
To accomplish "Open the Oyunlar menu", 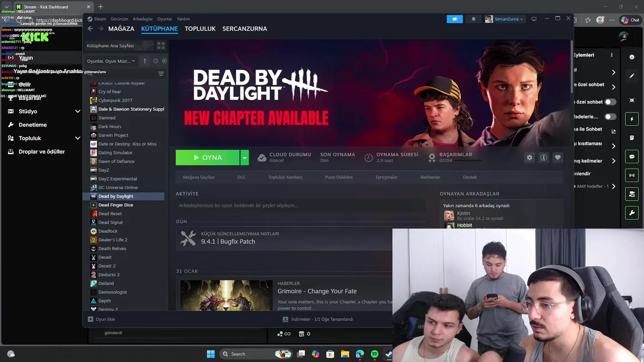I will pos(165,19).
